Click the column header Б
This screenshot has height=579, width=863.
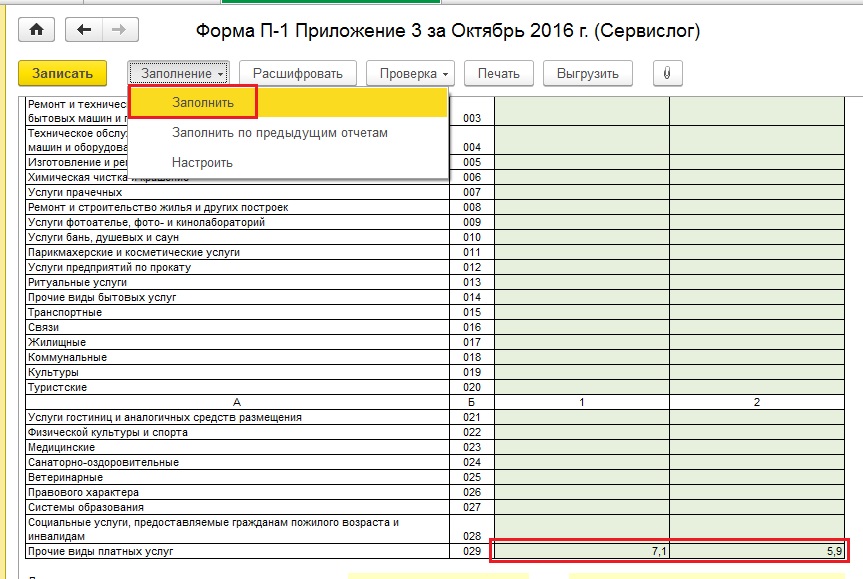[x=472, y=402]
